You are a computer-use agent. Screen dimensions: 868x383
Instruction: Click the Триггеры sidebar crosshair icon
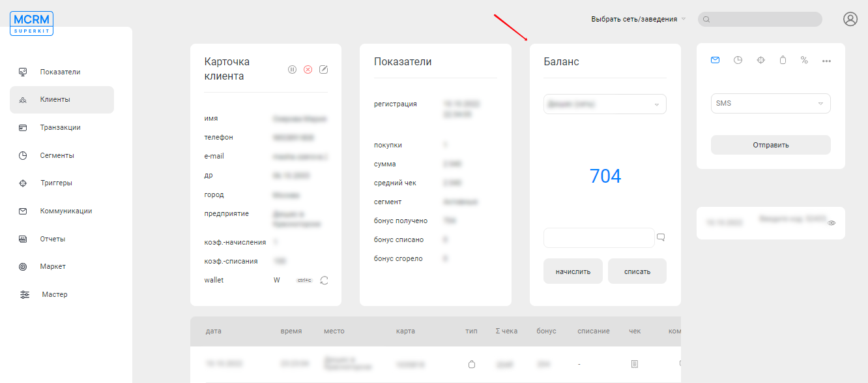23,183
